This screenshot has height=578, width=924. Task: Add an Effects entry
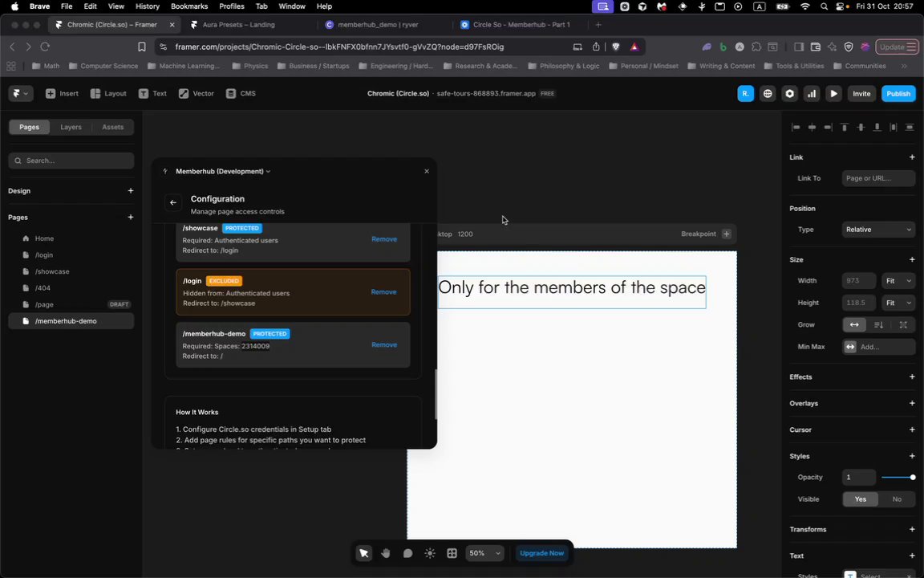pos(912,377)
